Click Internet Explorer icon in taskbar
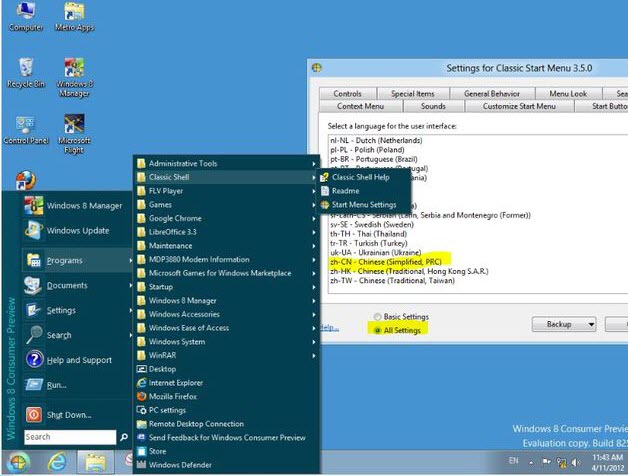Viewport: 628px width, 476px height. [58, 462]
